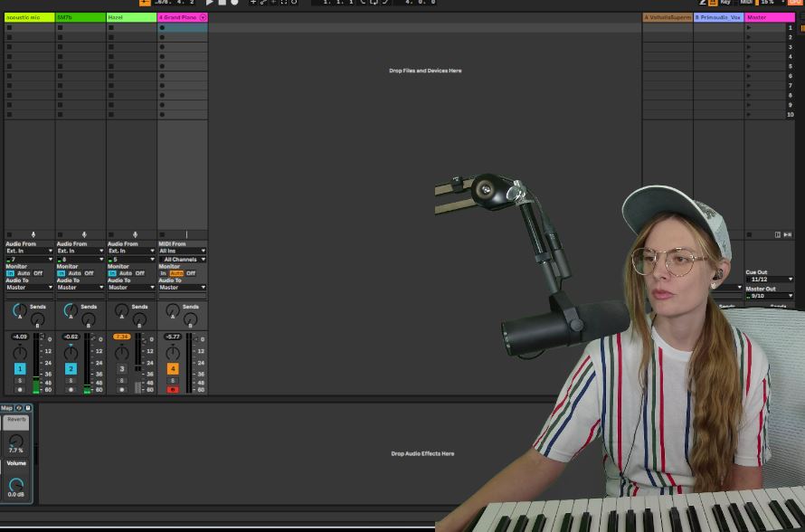Click the Volume macro knob at 0.0 dB
This screenshot has height=532, width=805.
tap(16, 484)
